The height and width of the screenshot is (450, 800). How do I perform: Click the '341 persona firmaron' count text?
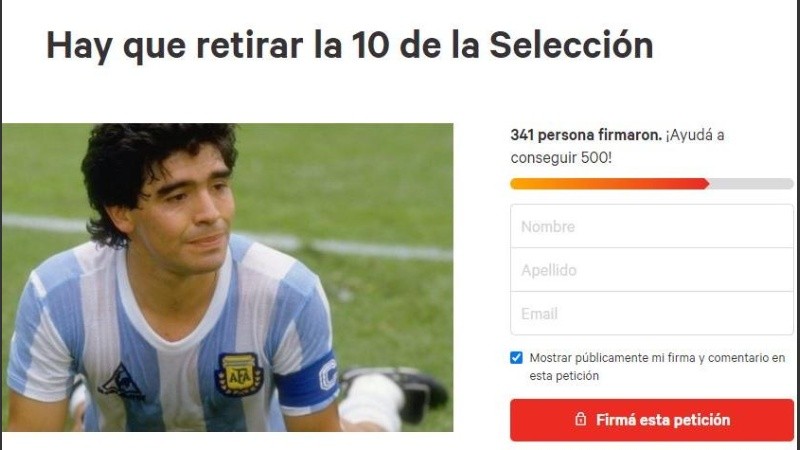[x=586, y=135]
